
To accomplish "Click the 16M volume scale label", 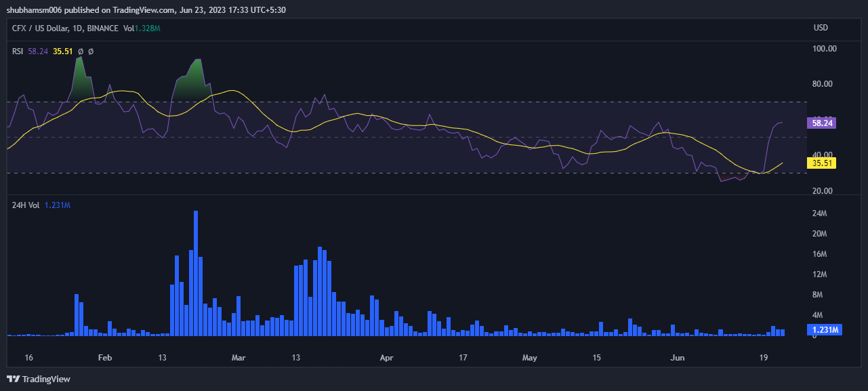I will pyautogui.click(x=820, y=255).
